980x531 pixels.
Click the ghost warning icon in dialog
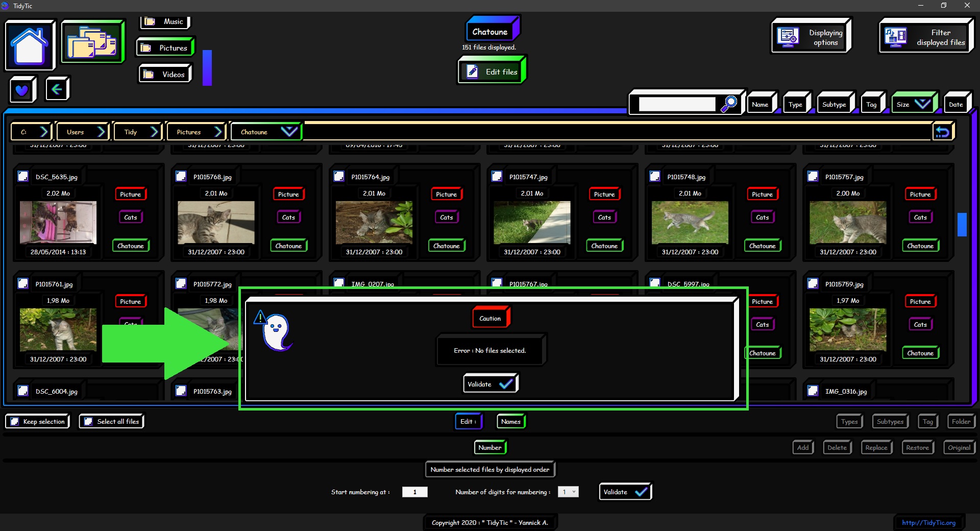coord(274,331)
